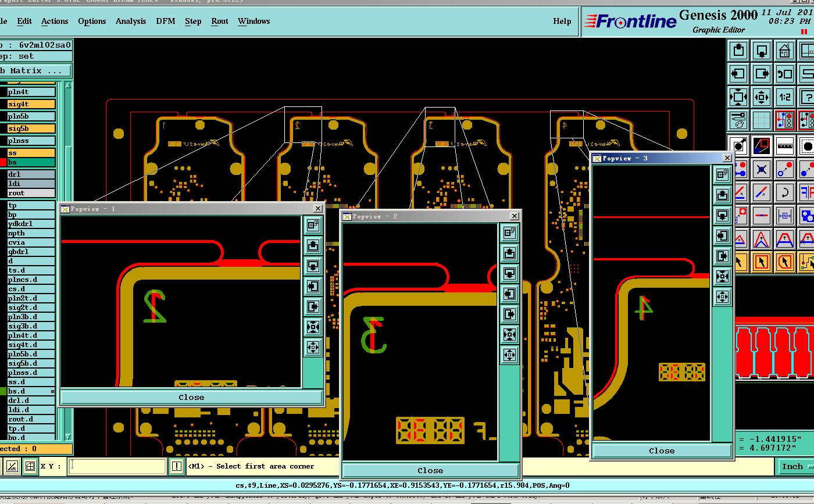814x504 pixels.
Task: Click the ruler measure tool
Action: coord(785,145)
